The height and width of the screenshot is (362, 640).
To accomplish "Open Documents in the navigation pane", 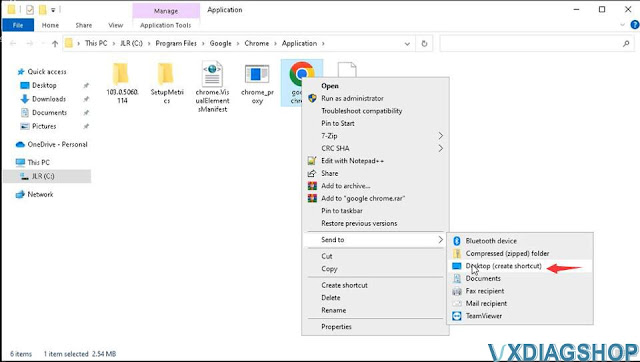I will (x=49, y=113).
